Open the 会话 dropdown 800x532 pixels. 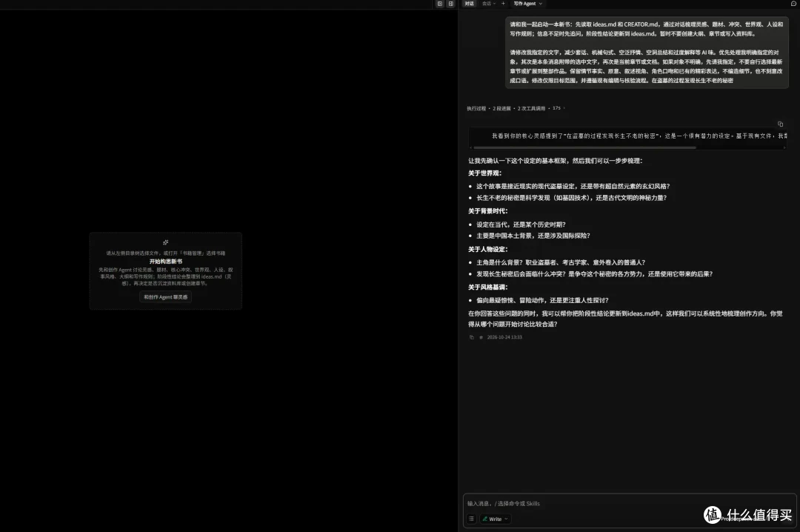click(489, 4)
